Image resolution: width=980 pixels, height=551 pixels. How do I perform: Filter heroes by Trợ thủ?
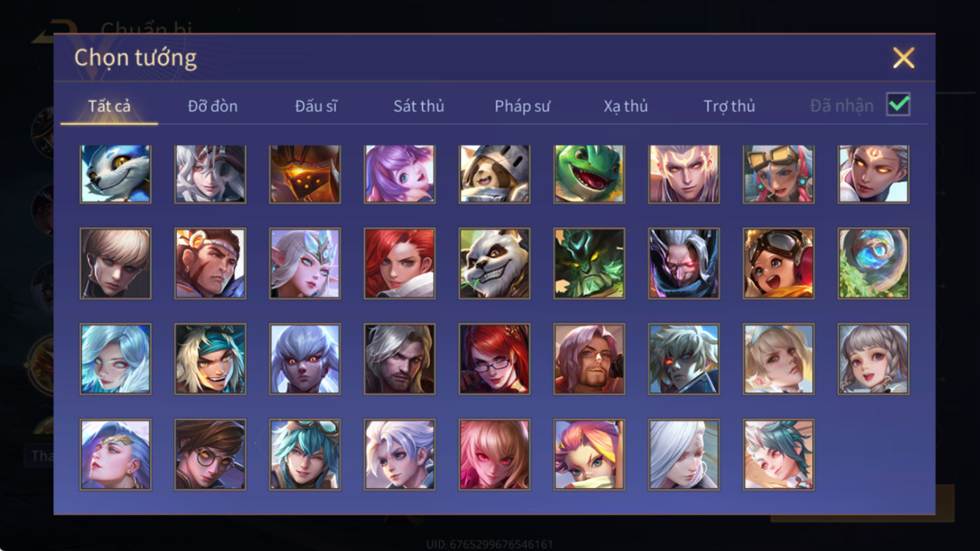coord(729,106)
